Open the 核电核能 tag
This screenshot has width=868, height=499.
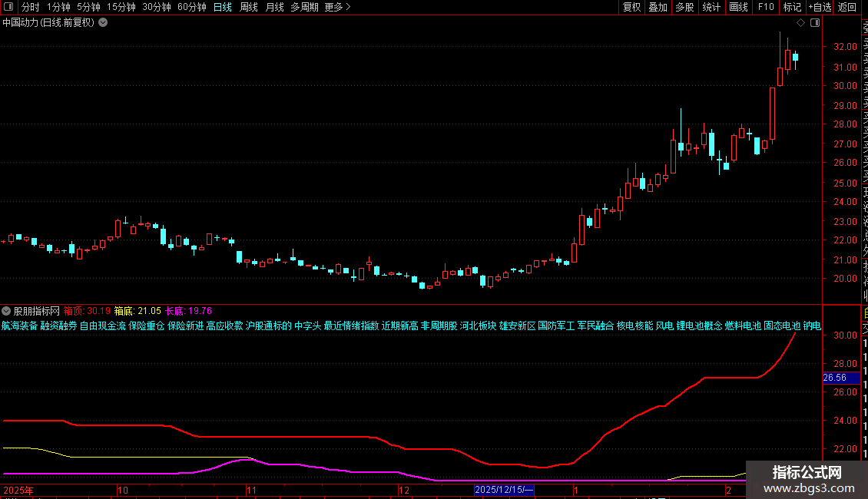point(635,326)
